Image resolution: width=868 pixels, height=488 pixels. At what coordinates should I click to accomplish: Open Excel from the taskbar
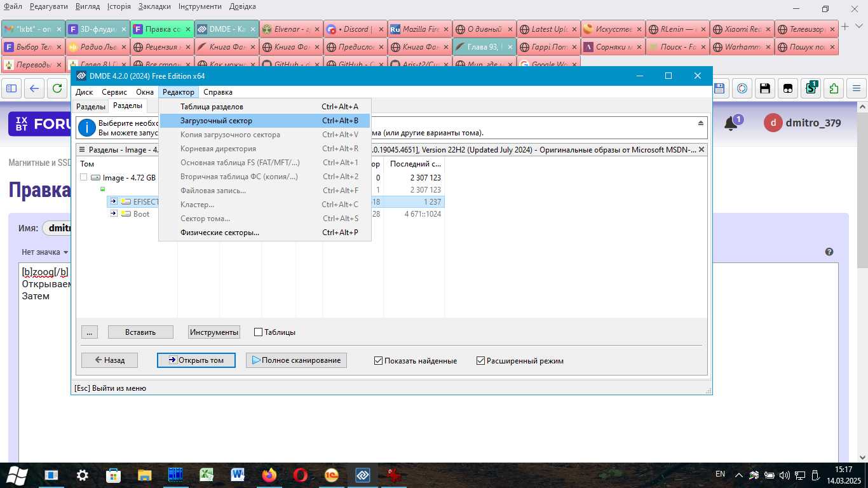pos(207,475)
